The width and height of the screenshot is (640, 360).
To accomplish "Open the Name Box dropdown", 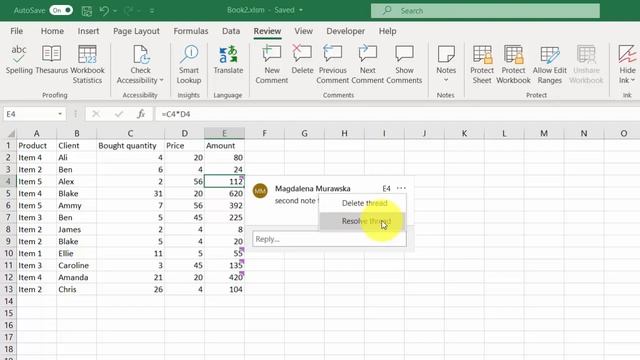I will pyautogui.click(x=60, y=114).
